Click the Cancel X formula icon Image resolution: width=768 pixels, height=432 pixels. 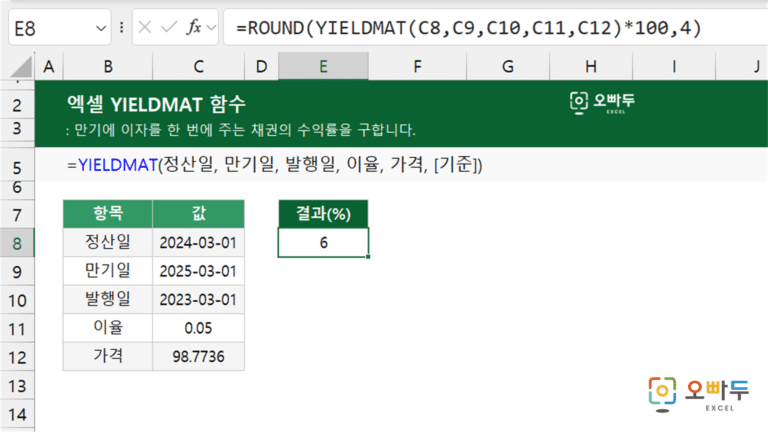click(144, 27)
